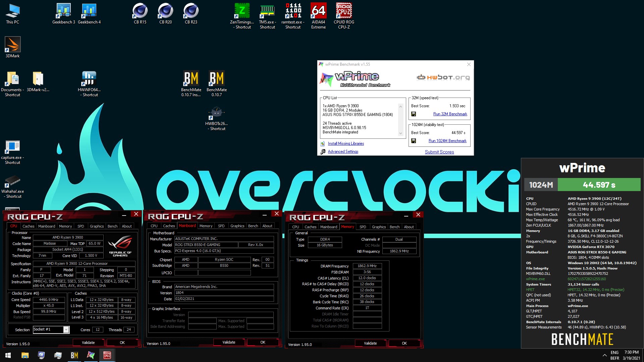Launch Geekbench 3 from the desktop

click(x=64, y=13)
